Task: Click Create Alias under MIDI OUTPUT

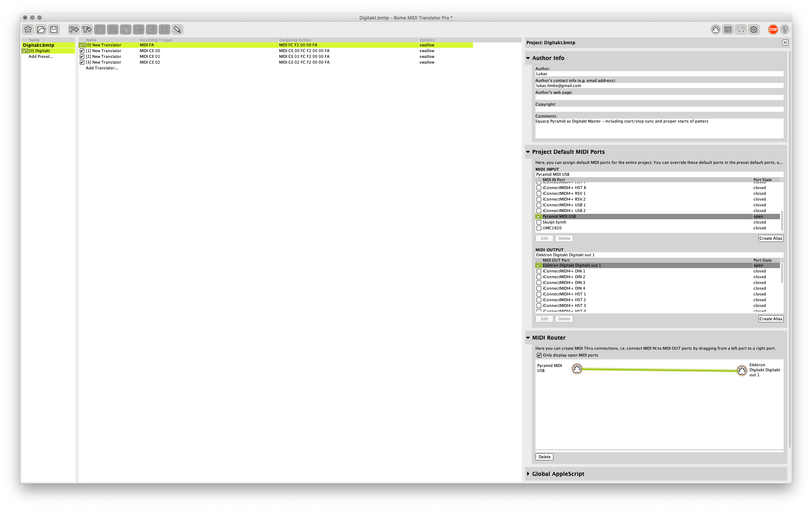Action: pyautogui.click(x=771, y=319)
